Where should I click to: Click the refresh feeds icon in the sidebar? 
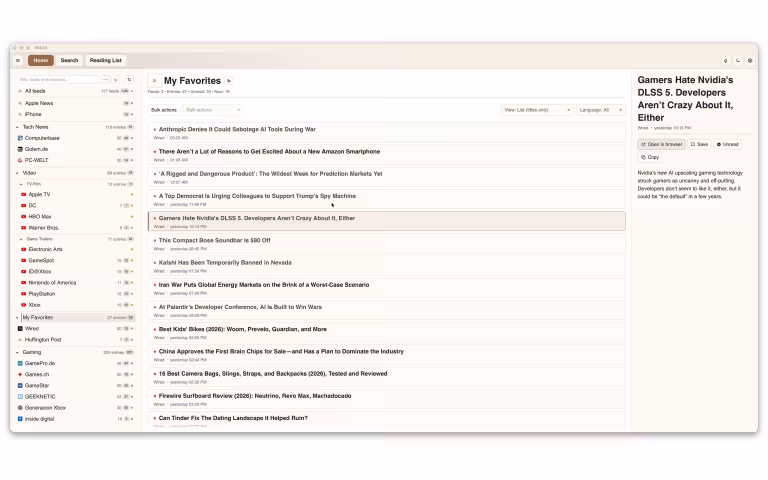point(128,79)
